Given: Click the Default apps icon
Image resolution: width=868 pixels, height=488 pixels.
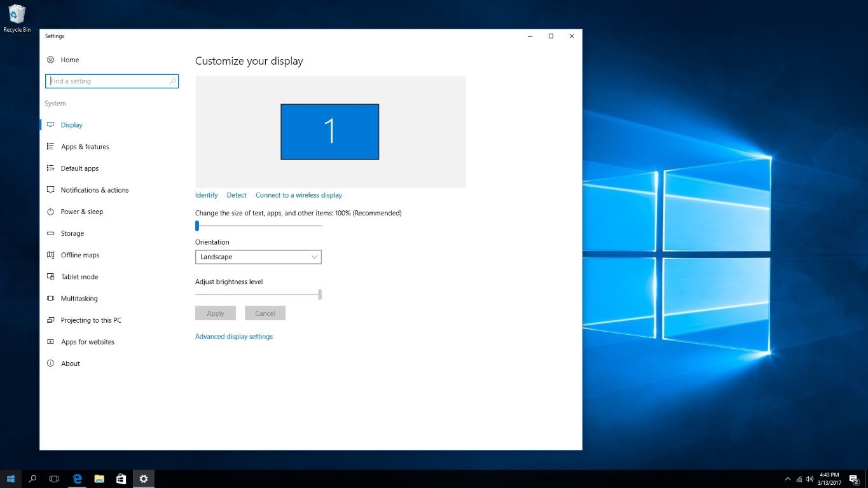Looking at the screenshot, I should pos(50,168).
